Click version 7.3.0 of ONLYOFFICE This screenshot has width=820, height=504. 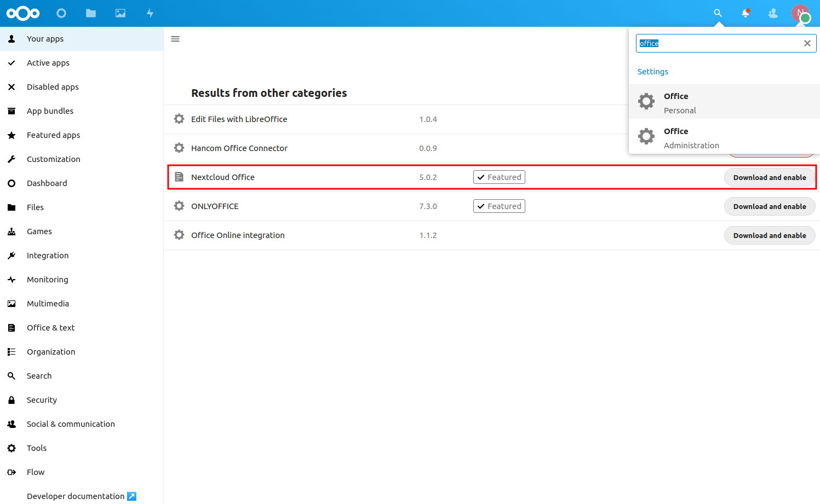coord(428,206)
